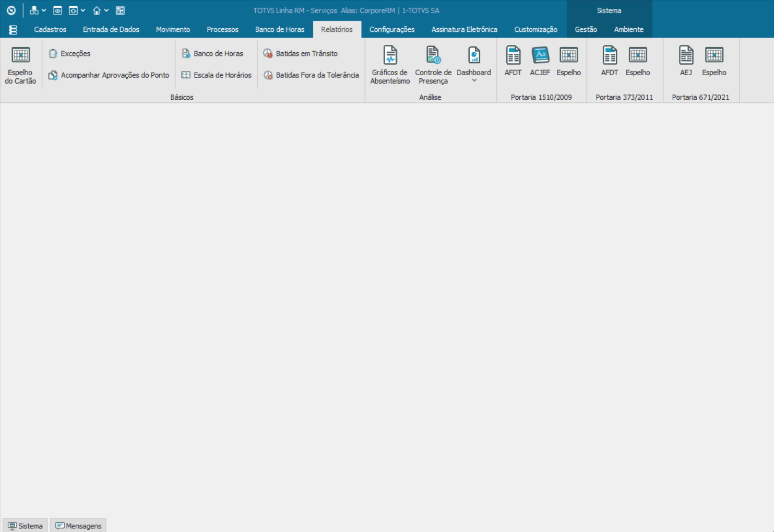Expand the refresh window dropdown arrow

(83, 10)
